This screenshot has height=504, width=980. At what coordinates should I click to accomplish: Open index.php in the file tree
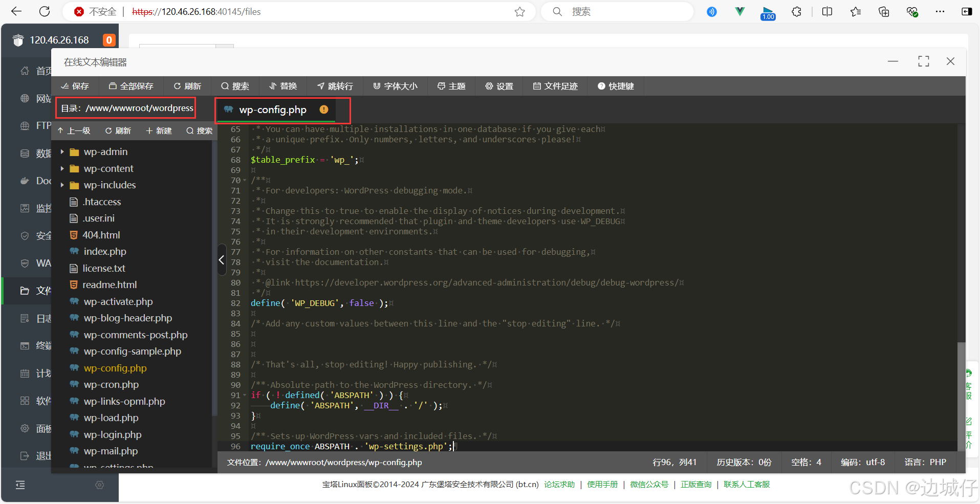[104, 252]
